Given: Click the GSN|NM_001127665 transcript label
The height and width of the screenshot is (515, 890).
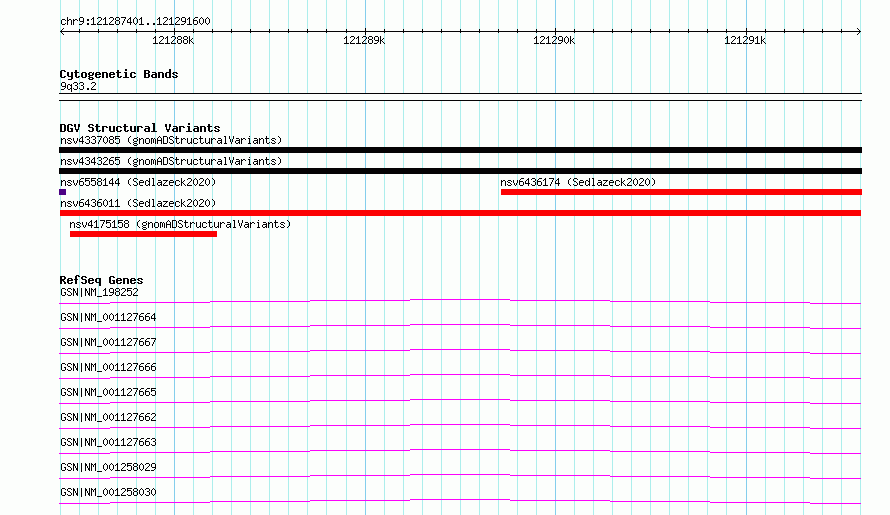Looking at the screenshot, I should pos(108,392).
